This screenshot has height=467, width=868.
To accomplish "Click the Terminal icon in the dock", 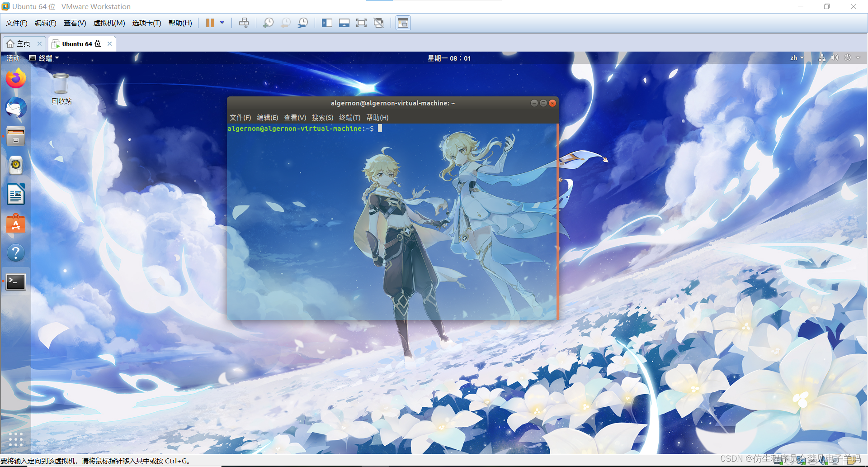I will coord(16,281).
